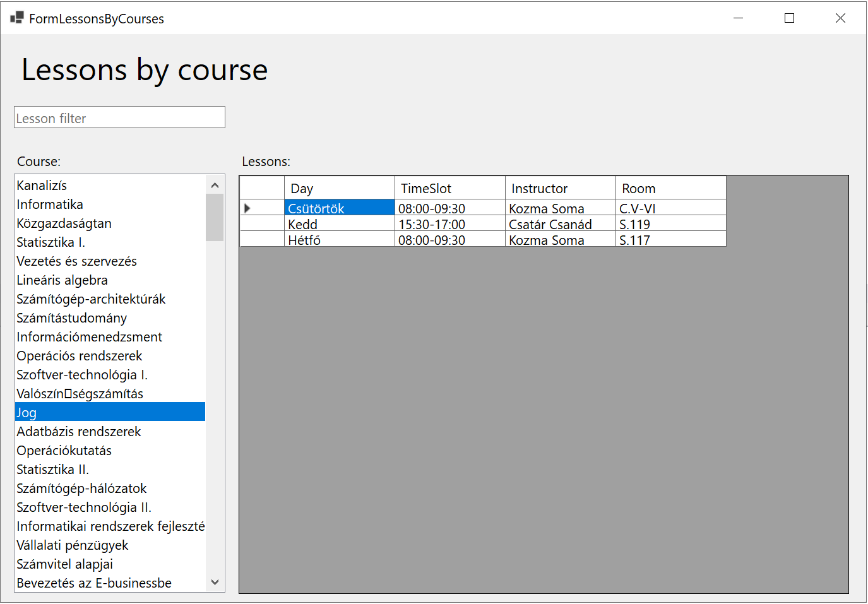Screen dimensions: 868x604
Task: Choose Informatikai rendszerek fejlesztése course
Action: (x=110, y=526)
